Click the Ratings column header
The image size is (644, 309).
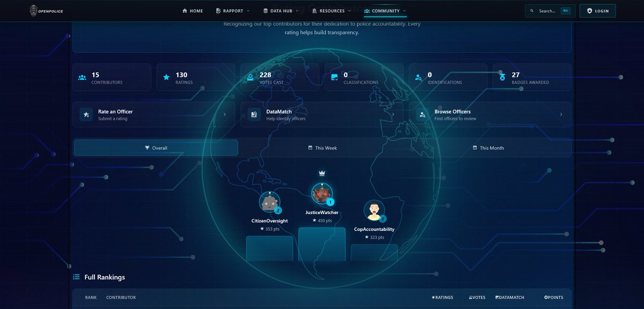click(442, 297)
